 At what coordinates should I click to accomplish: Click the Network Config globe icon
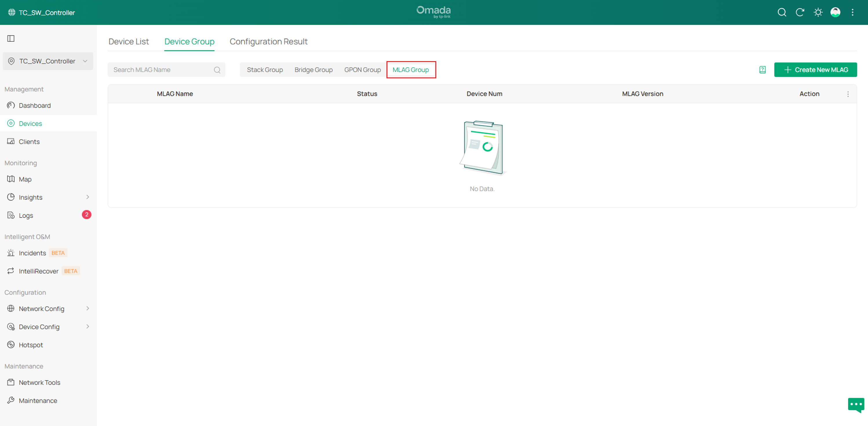(x=11, y=308)
